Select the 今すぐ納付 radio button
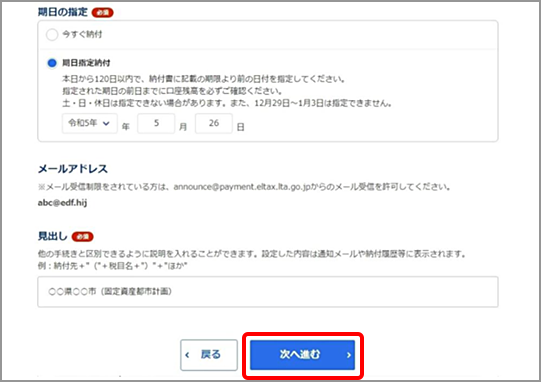 click(x=52, y=35)
